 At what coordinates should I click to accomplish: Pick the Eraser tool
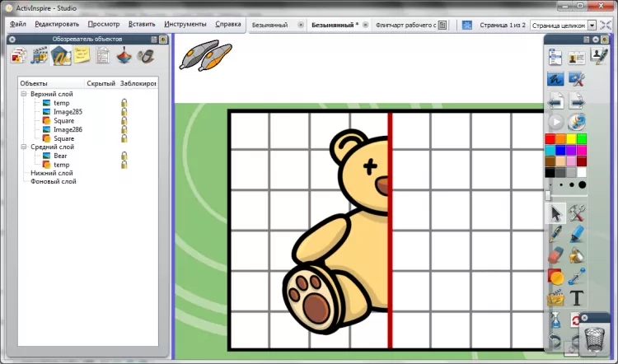(x=555, y=254)
